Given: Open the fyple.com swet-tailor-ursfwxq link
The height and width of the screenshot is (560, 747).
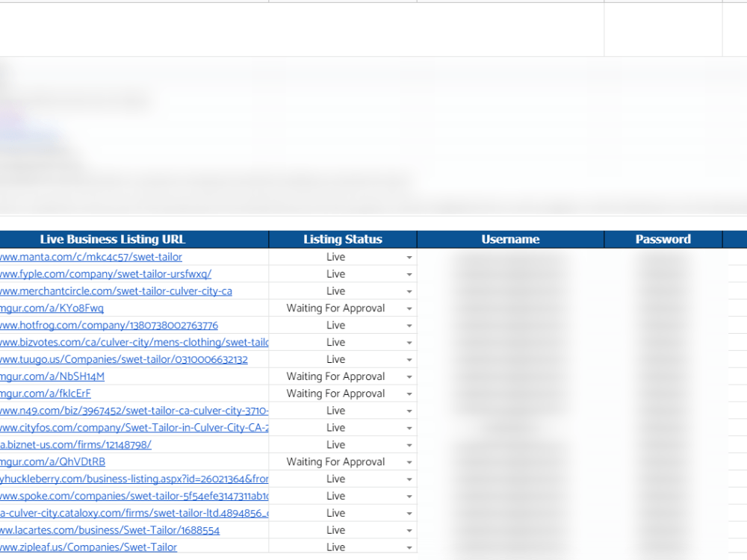Looking at the screenshot, I should 106,274.
